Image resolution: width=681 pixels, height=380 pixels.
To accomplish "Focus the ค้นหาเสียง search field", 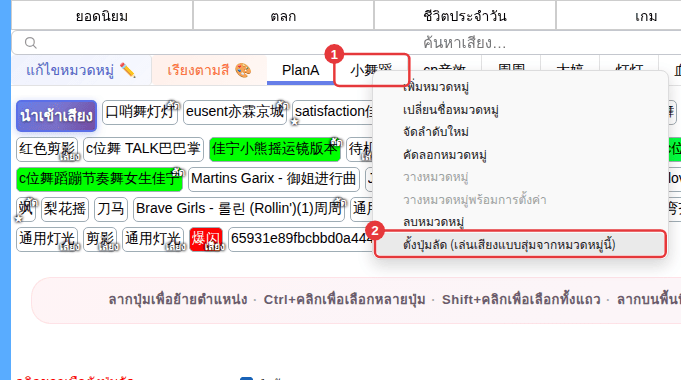I will point(347,43).
